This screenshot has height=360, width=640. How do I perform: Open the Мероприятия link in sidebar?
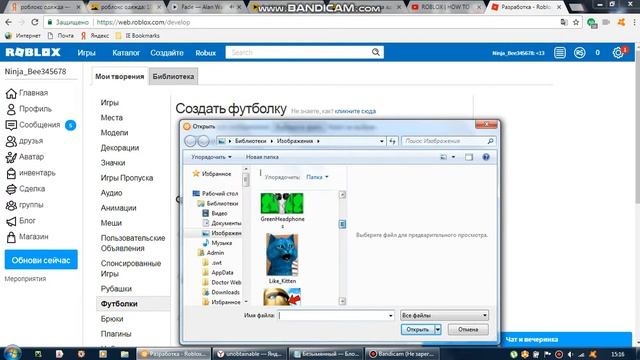[25, 279]
